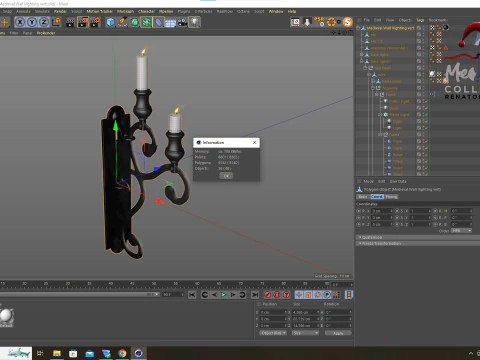The image size is (480, 360).
Task: Click OK in the Information dialog
Action: pos(226,176)
